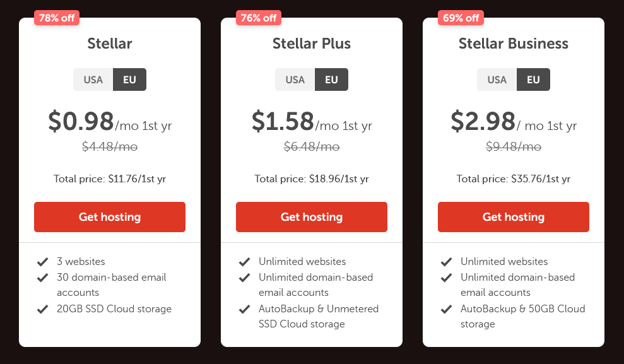Switch Stellar Plus to USA datacenter
Viewport: 624px width, 364px height.
[x=295, y=79]
